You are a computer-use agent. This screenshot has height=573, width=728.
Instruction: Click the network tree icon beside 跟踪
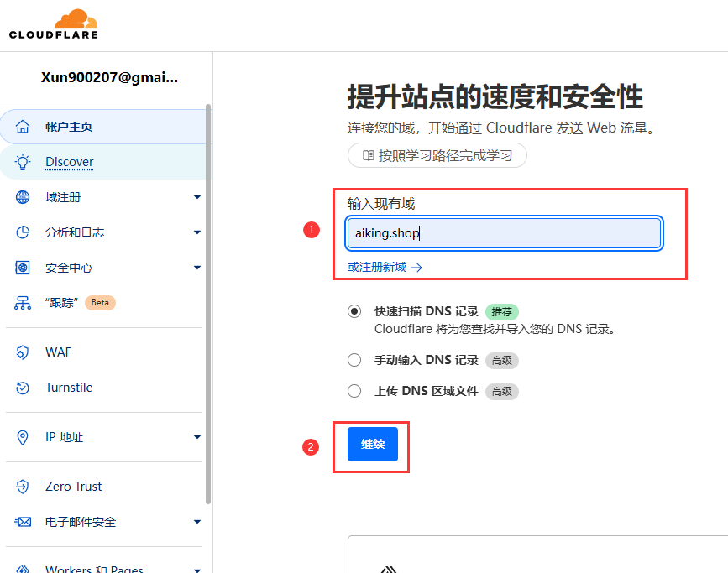pyautogui.click(x=23, y=303)
